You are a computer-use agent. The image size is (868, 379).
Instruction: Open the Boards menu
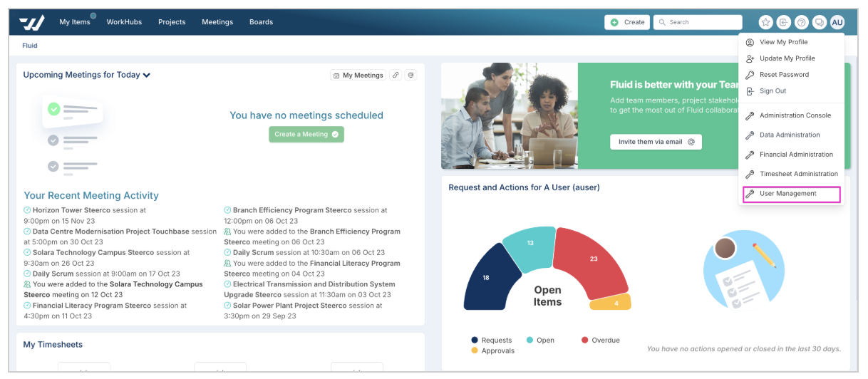tap(261, 22)
